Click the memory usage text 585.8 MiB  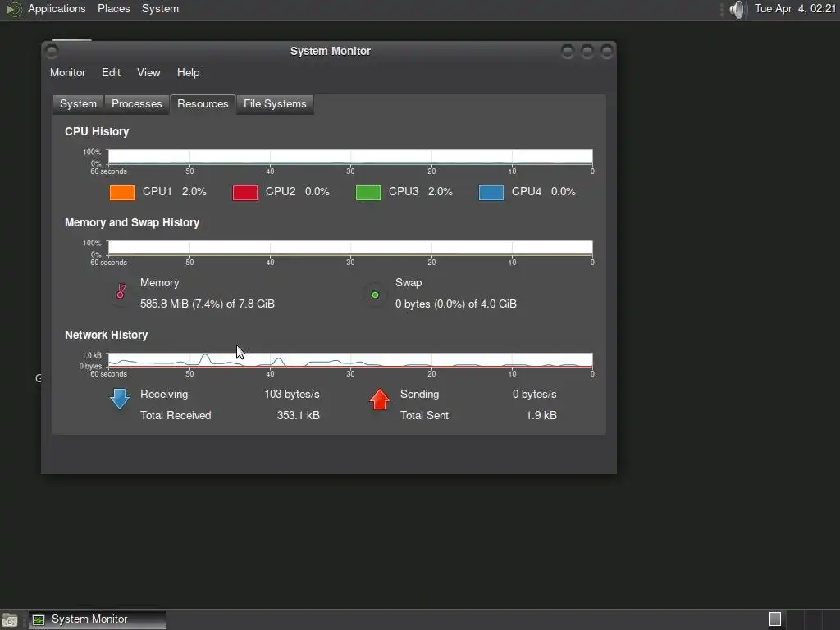[x=208, y=304]
